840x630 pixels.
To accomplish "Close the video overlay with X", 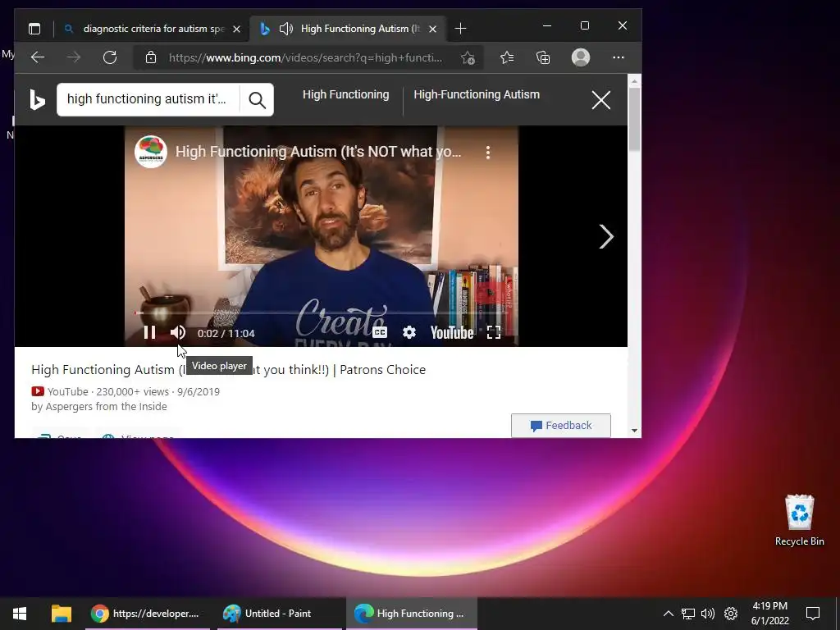I will [x=601, y=99].
